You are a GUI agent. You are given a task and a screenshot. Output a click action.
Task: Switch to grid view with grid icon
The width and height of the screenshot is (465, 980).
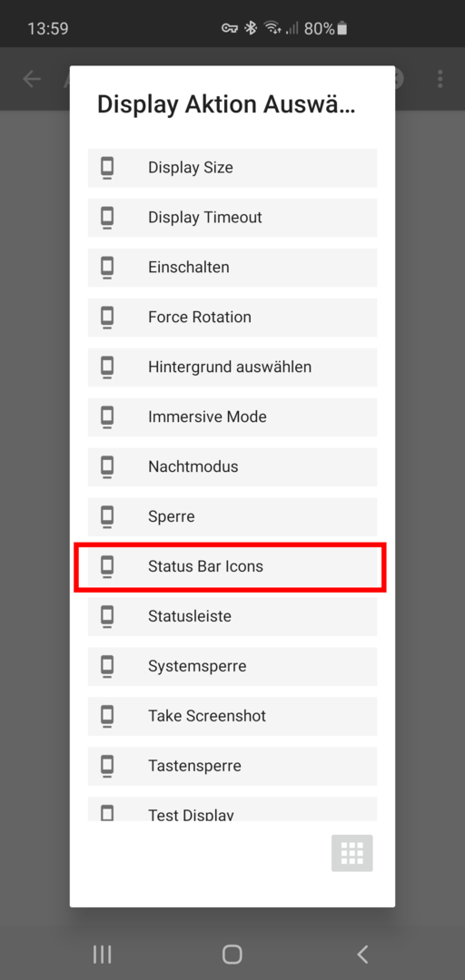(352, 853)
